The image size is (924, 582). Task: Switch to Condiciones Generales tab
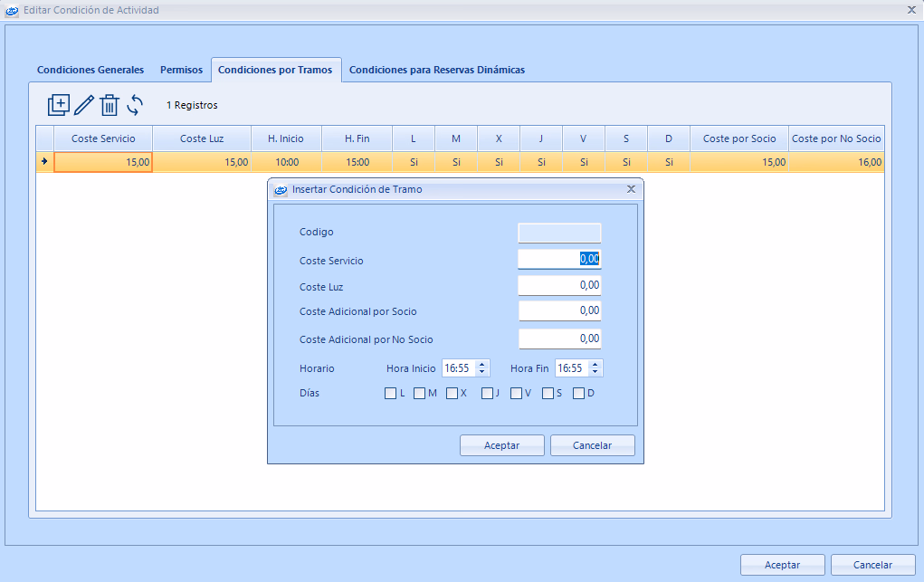(90, 70)
